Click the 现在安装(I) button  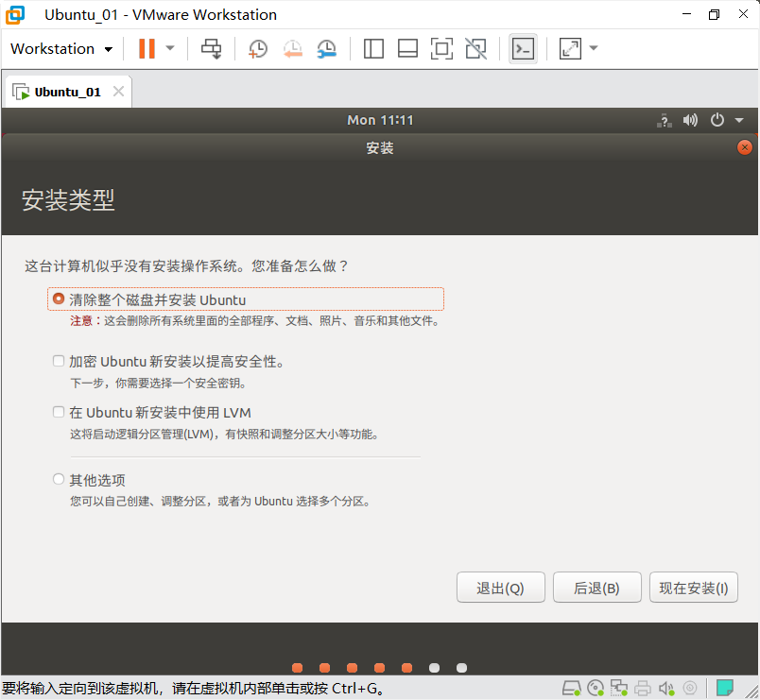click(x=694, y=588)
